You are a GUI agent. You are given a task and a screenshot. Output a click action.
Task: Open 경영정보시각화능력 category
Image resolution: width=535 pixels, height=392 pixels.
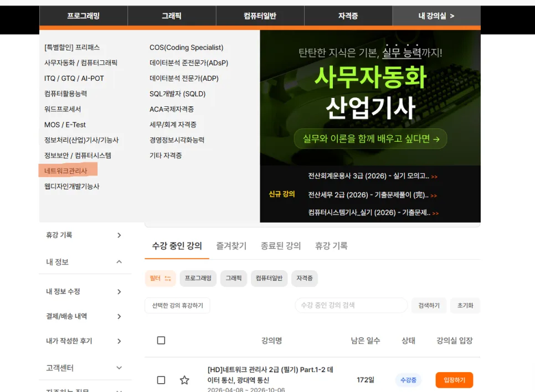pos(177,140)
